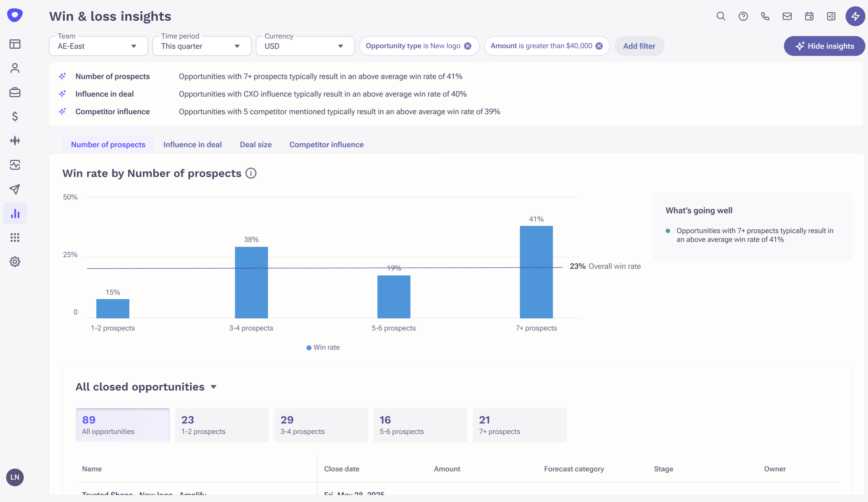Open the email inbox icon
868x502 pixels.
[787, 16]
